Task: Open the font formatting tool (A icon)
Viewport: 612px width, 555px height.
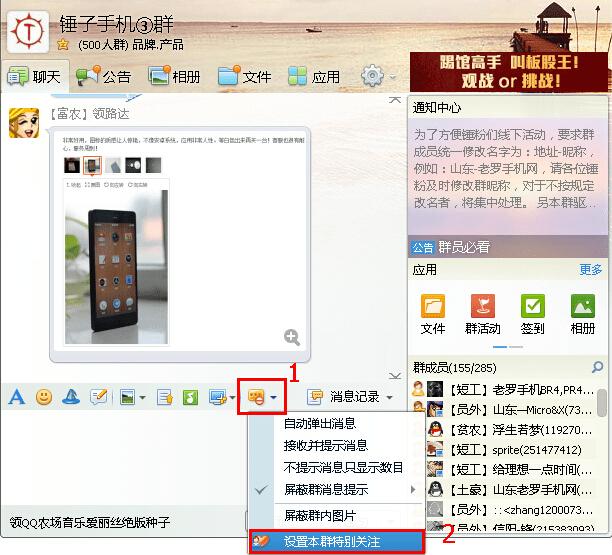Action: click(x=17, y=397)
